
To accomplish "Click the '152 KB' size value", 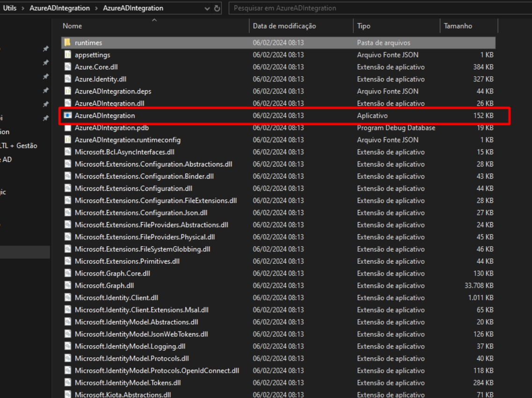I will pos(483,116).
